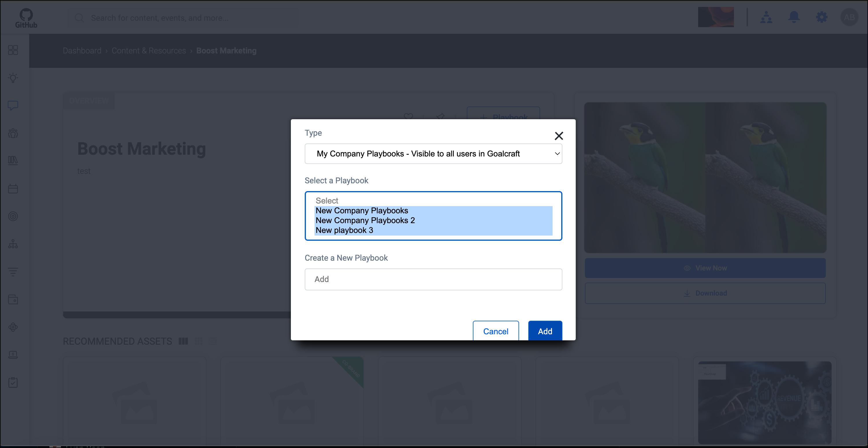The height and width of the screenshot is (448, 868).
Task: Click the heart favorite icon
Action: pos(408,116)
